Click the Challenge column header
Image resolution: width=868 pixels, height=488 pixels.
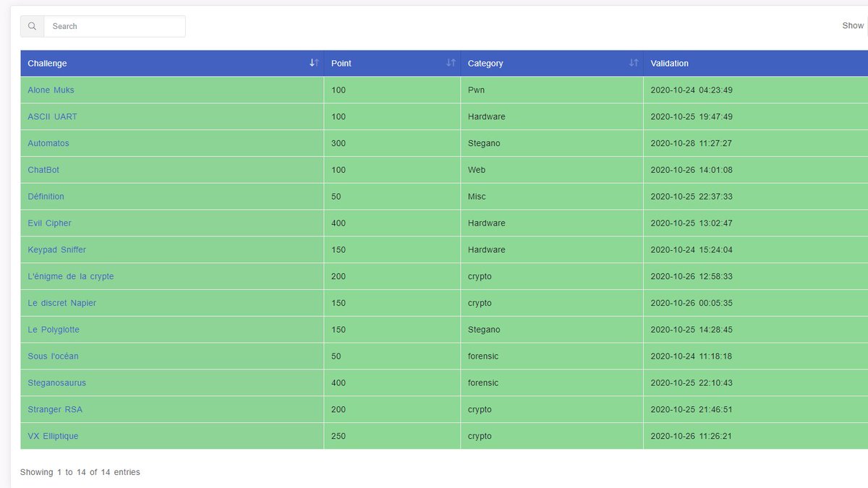(172, 63)
